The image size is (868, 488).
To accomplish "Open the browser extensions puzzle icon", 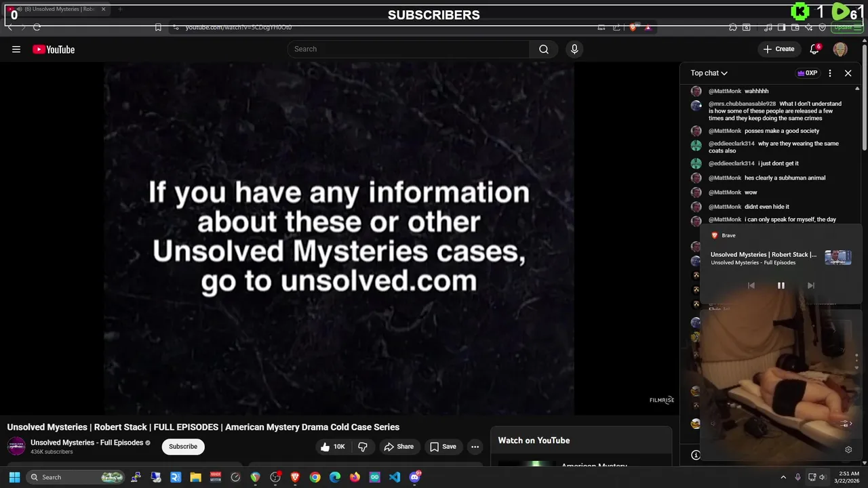I will click(x=733, y=27).
